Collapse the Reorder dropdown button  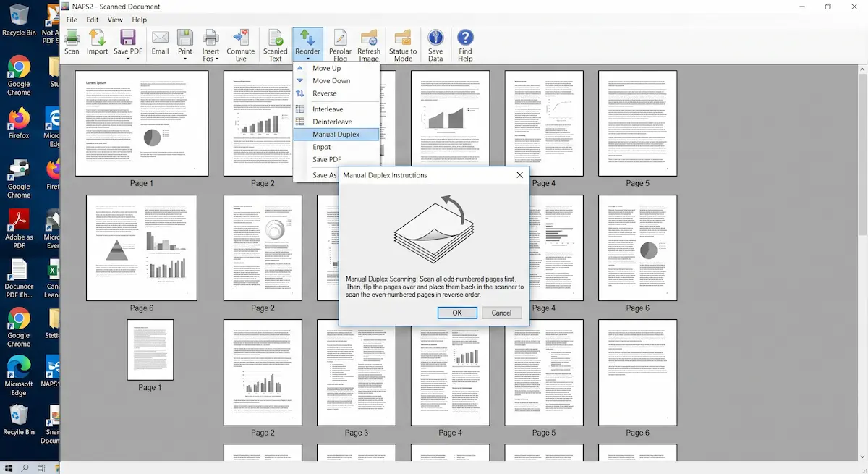click(x=307, y=45)
